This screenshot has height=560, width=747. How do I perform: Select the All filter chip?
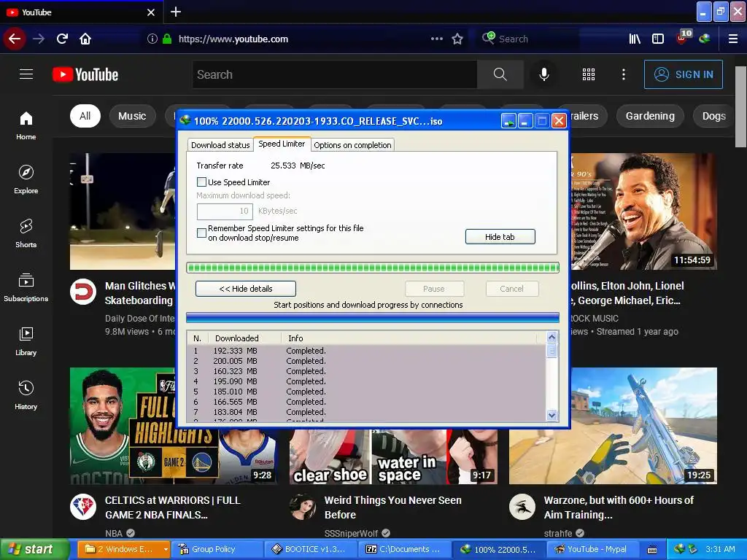85,116
